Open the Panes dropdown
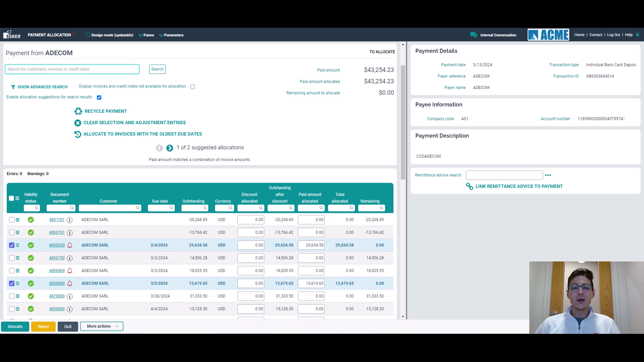This screenshot has width=644, height=362. (x=146, y=35)
